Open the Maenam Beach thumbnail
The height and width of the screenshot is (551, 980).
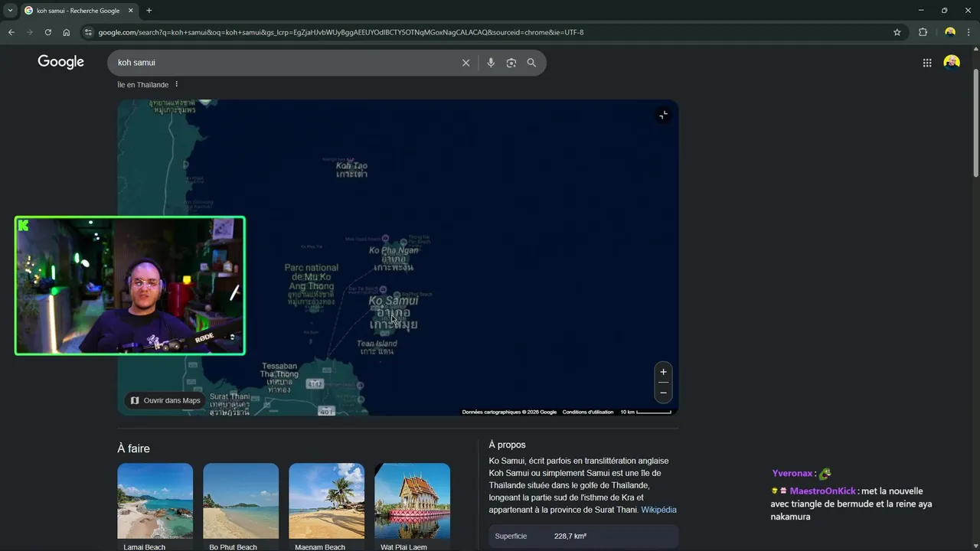(x=326, y=500)
